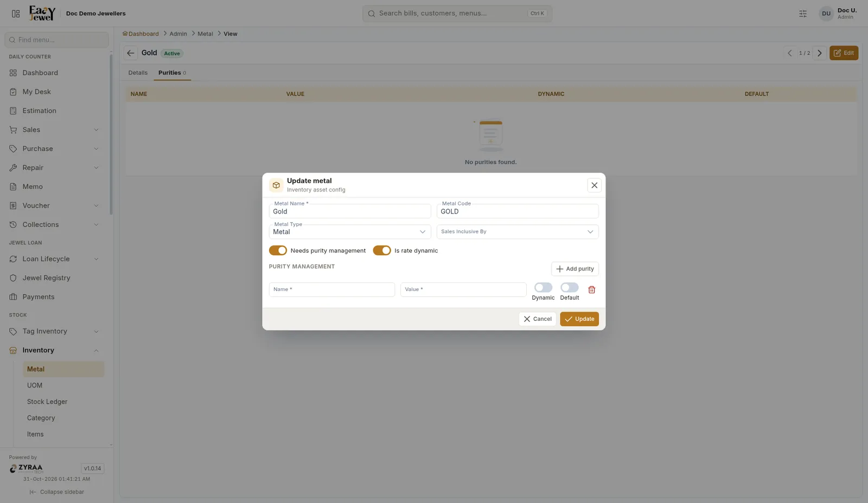
Task: Delete the purity row with trash icon
Action: [x=592, y=290]
